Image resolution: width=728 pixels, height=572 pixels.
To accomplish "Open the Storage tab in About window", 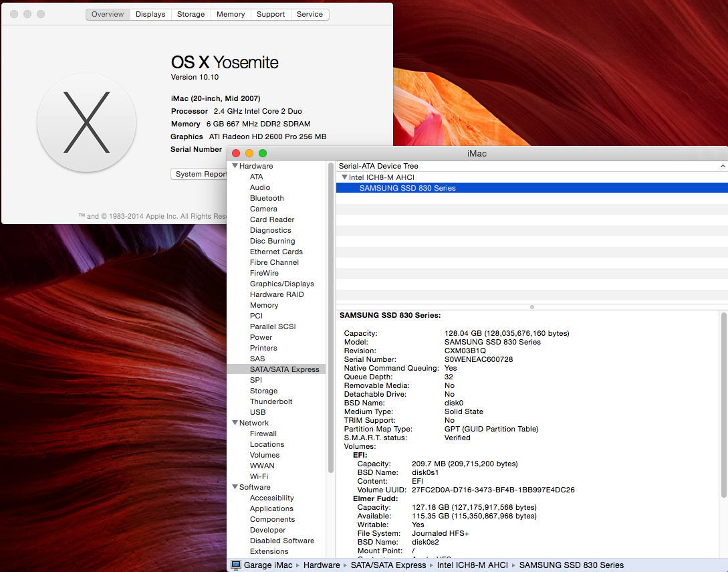I will point(191,15).
